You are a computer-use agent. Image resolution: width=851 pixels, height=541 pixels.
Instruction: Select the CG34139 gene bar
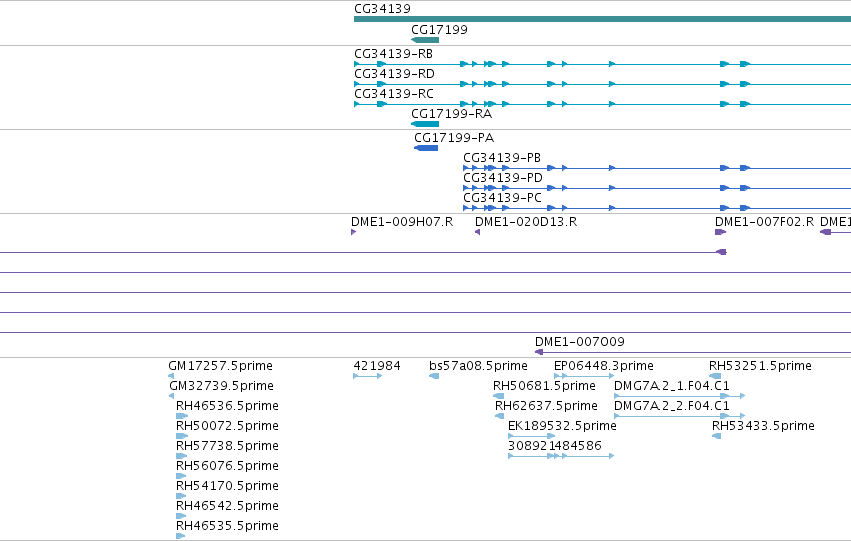[x=602, y=19]
